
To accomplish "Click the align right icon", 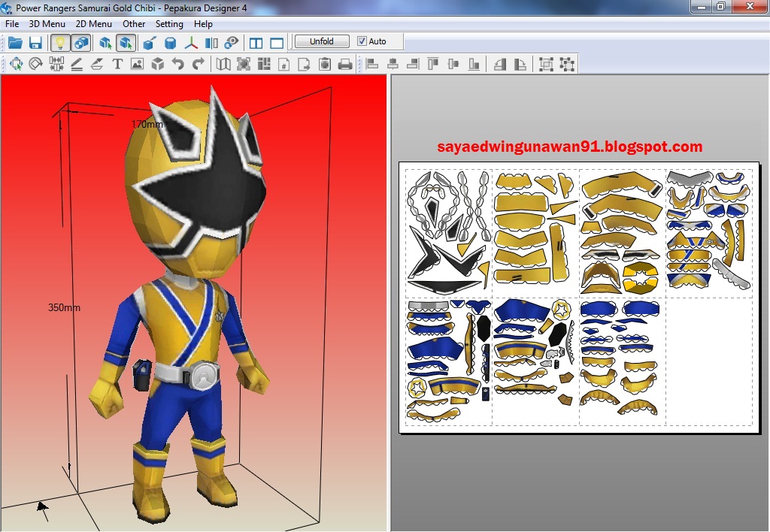I will pyautogui.click(x=413, y=64).
